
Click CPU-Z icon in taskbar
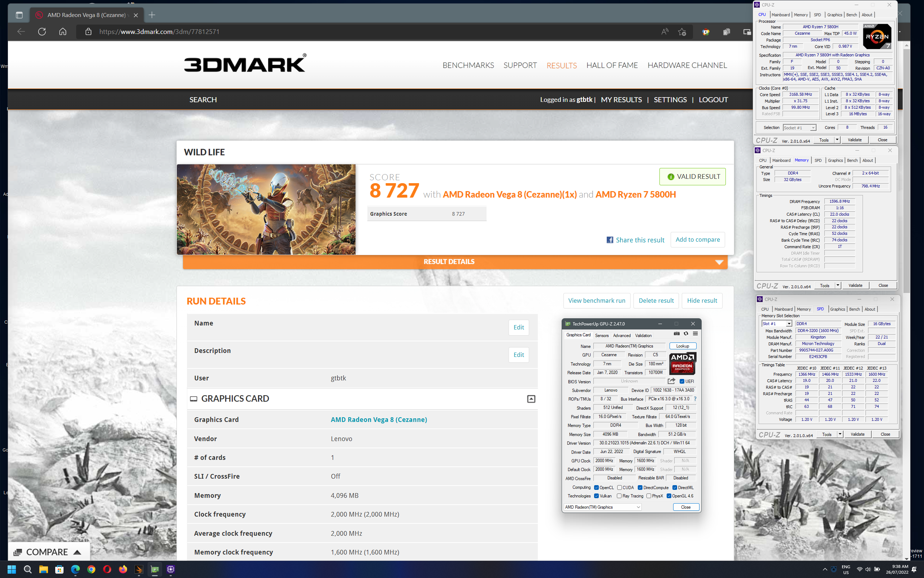point(171,569)
